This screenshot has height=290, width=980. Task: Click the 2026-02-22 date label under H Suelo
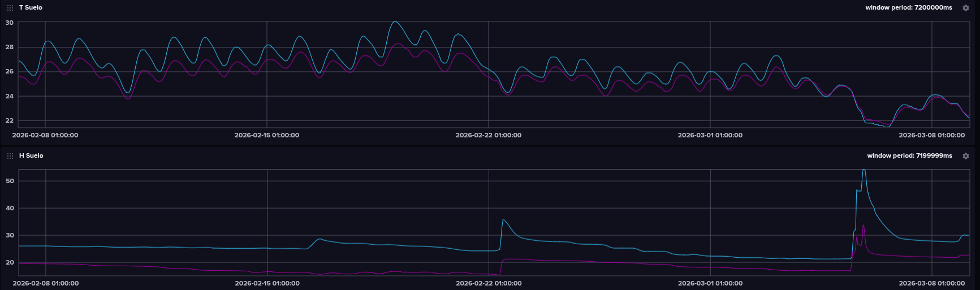tap(489, 283)
